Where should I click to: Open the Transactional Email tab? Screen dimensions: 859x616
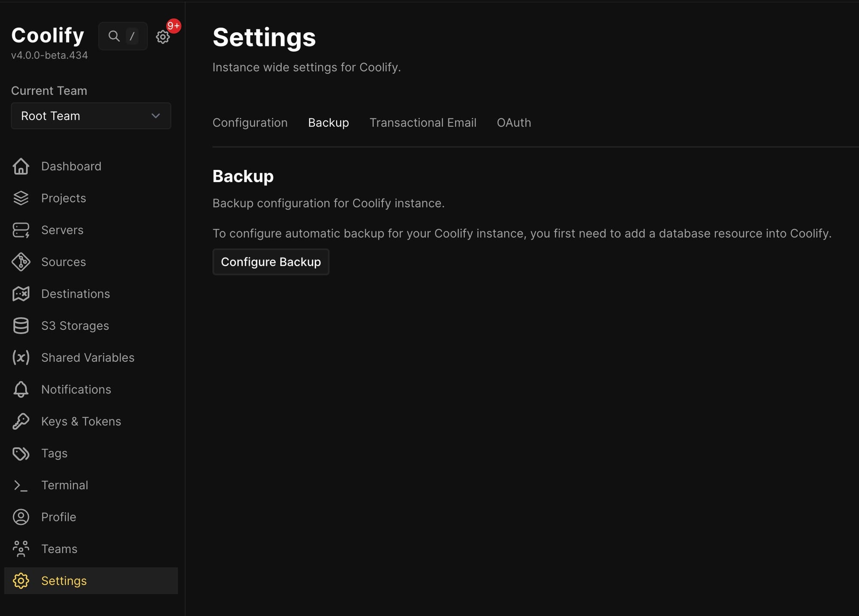pyautogui.click(x=423, y=123)
